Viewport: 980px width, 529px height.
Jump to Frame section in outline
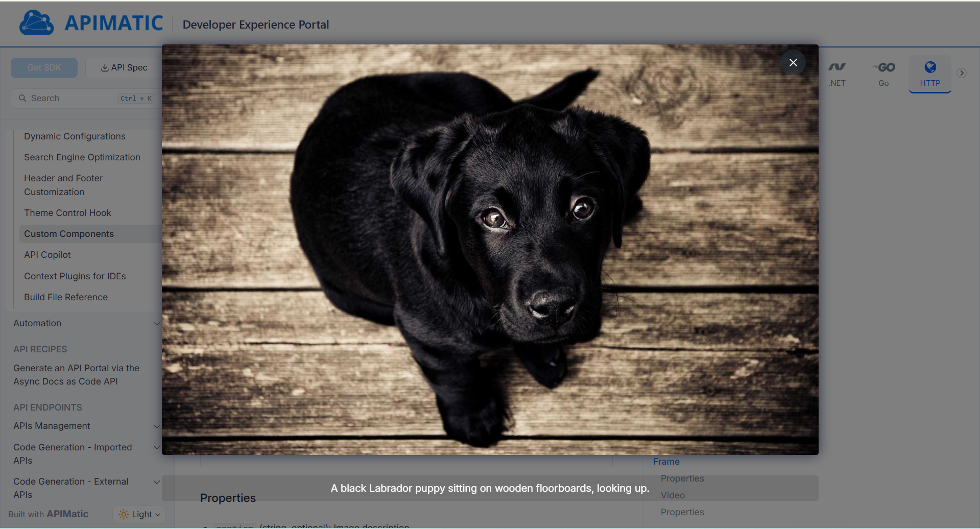pyautogui.click(x=666, y=462)
